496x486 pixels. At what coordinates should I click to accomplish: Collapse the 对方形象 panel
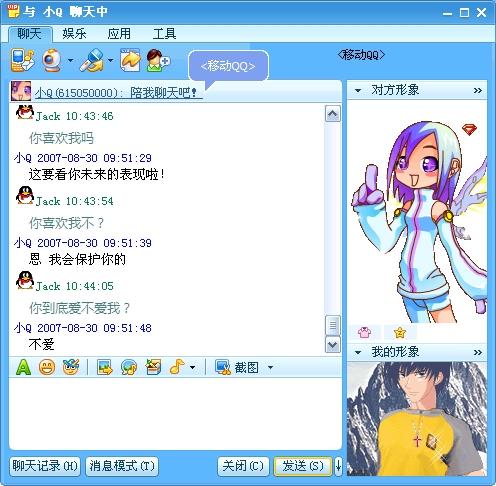(358, 90)
